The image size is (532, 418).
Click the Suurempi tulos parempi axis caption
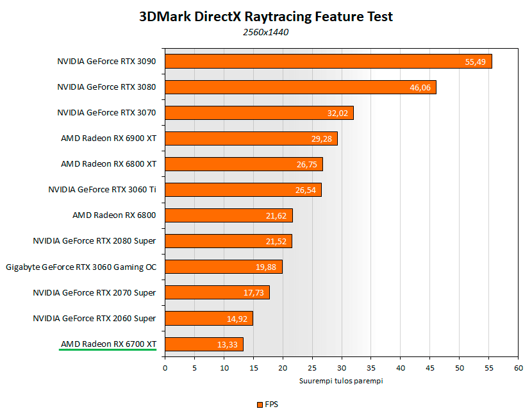pyautogui.click(x=341, y=381)
